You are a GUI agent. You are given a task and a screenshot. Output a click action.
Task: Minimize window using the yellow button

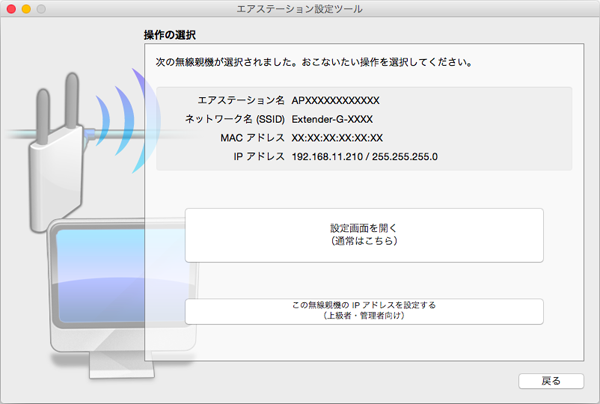(x=32, y=9)
